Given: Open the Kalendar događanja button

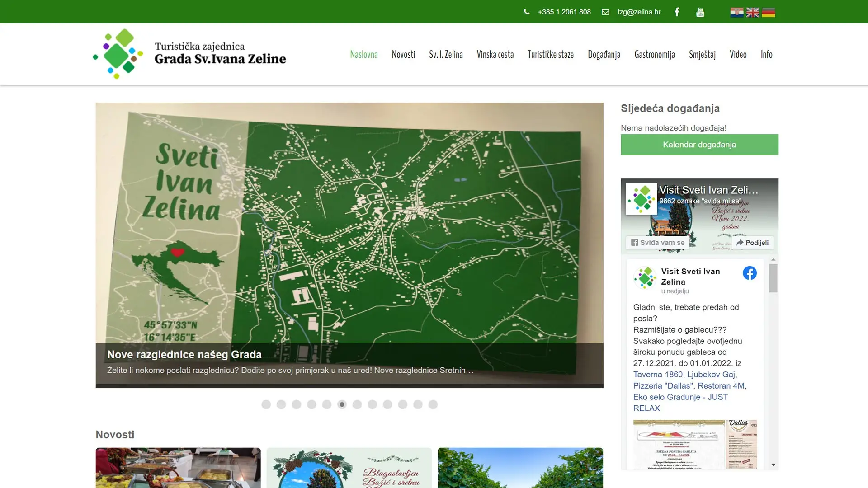Looking at the screenshot, I should coord(699,145).
